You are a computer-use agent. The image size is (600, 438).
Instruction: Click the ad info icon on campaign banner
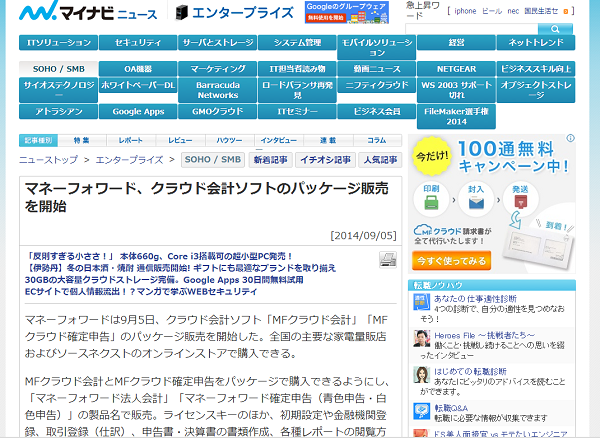(x=570, y=138)
